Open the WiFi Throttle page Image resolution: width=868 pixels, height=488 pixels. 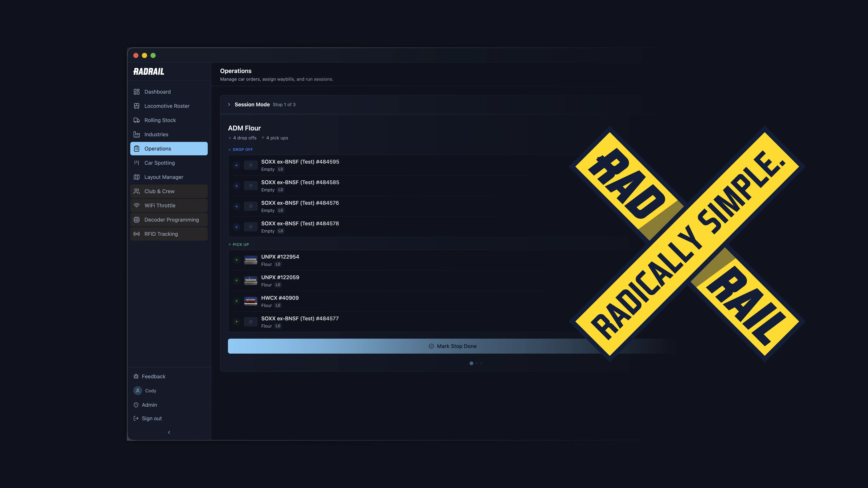[169, 205]
